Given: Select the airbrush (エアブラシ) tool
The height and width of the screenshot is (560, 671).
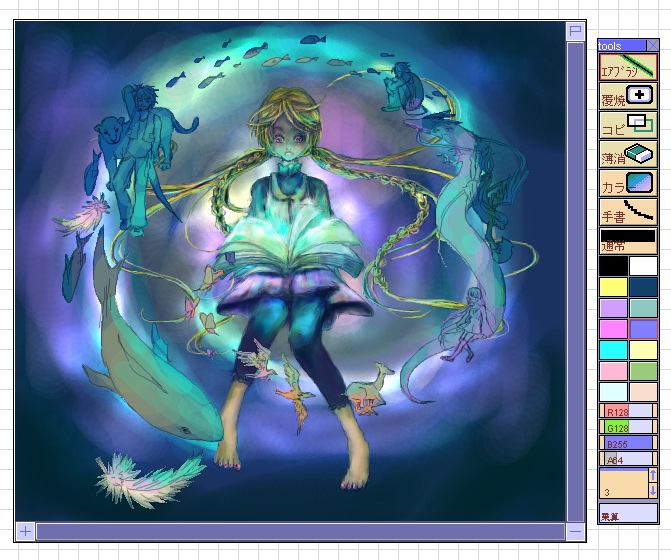Looking at the screenshot, I should click(628, 67).
